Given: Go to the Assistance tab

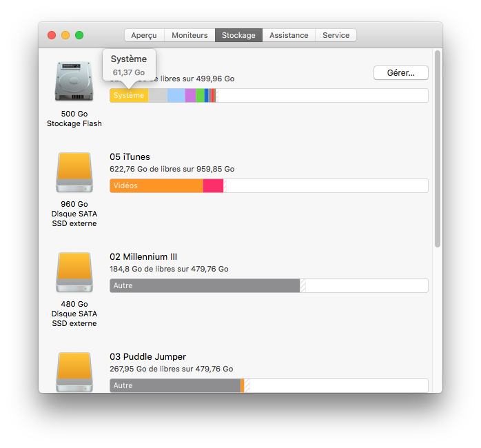Looking at the screenshot, I should click(289, 35).
